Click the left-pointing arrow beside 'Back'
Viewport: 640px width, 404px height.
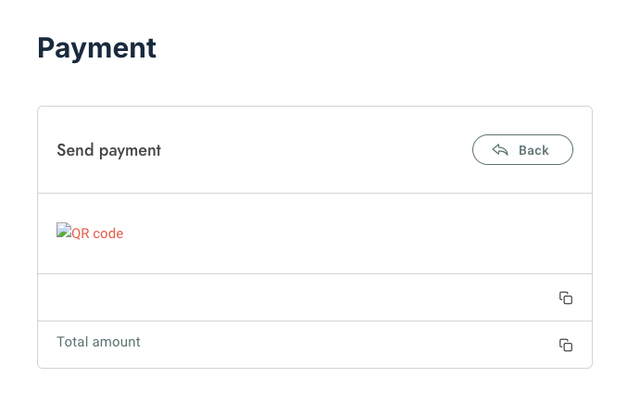tap(500, 150)
